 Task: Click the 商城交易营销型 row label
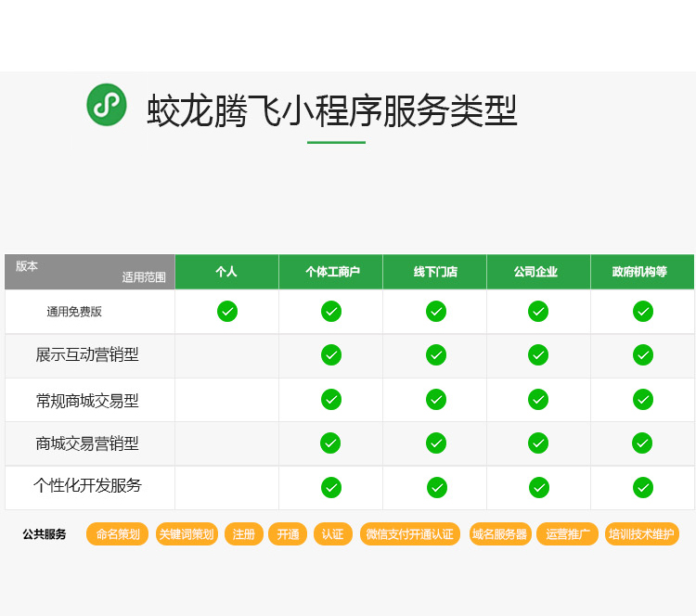tap(87, 443)
